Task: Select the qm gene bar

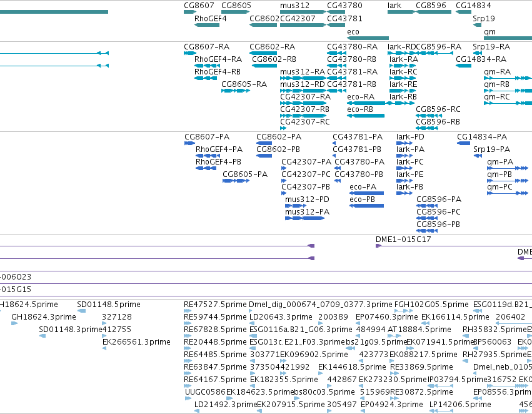Action: click(508, 38)
